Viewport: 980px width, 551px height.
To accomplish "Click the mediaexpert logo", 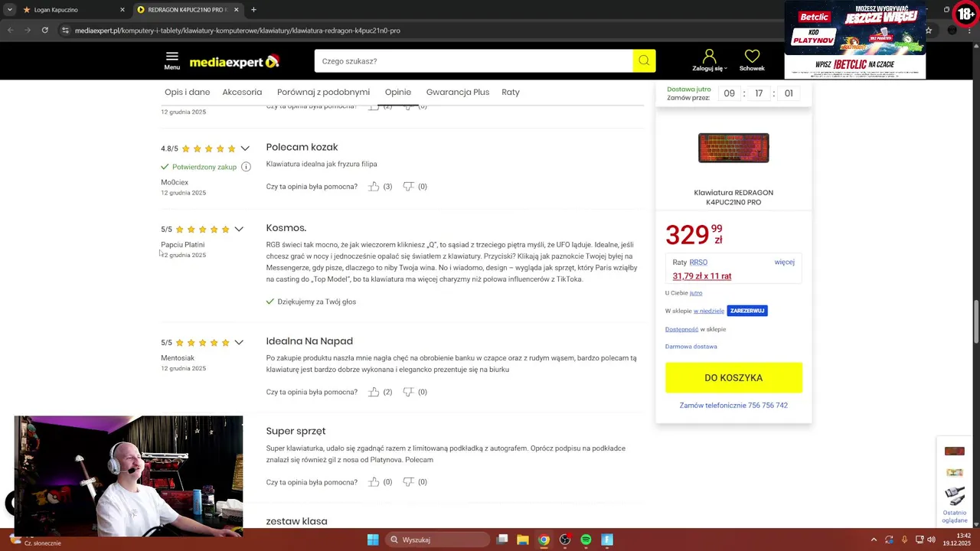I will tap(234, 61).
